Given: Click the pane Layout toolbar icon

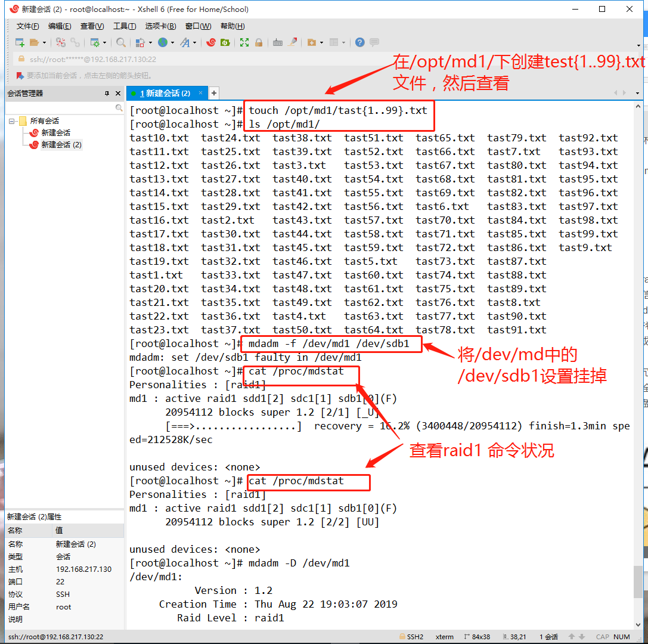Looking at the screenshot, I should (x=334, y=42).
